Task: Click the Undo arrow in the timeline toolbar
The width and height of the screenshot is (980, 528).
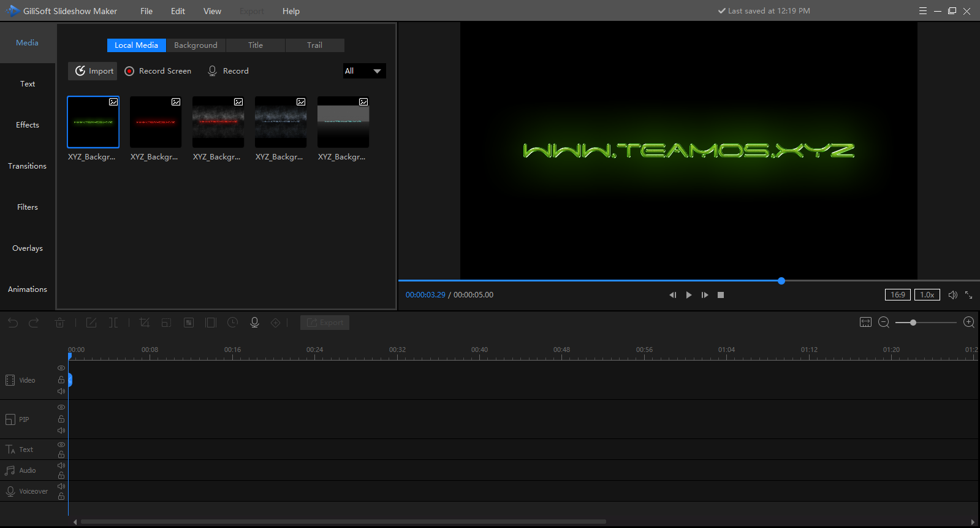Action: 13,323
